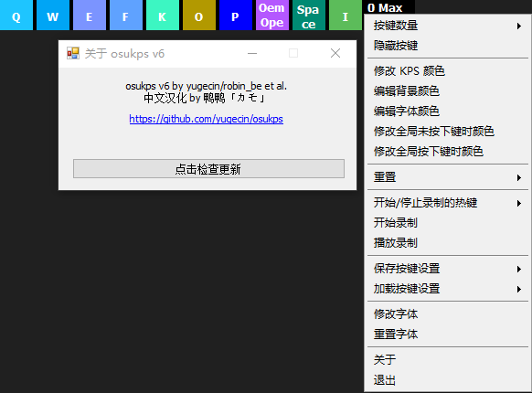Click the osukps app icon in the title bar
The width and height of the screenshot is (532, 393).
coord(73,53)
